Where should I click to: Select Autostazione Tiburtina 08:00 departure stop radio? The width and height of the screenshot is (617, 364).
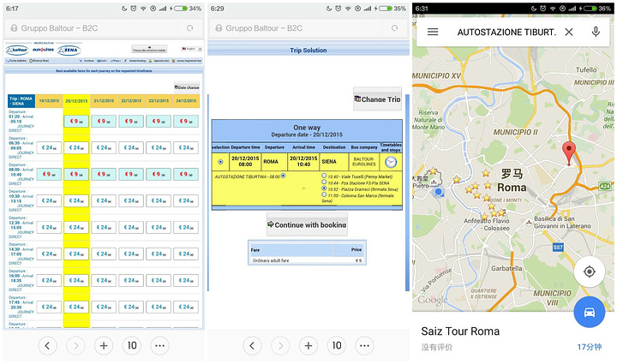[284, 176]
